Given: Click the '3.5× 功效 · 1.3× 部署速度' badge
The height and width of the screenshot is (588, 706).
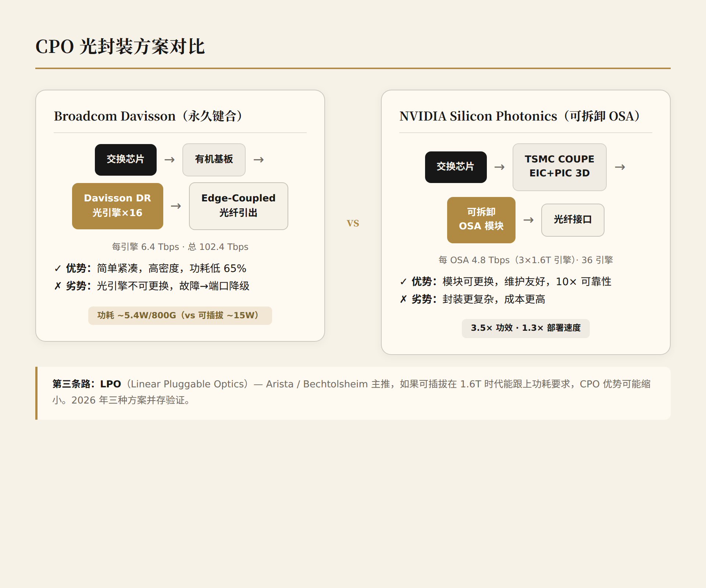Looking at the screenshot, I should coord(526,328).
